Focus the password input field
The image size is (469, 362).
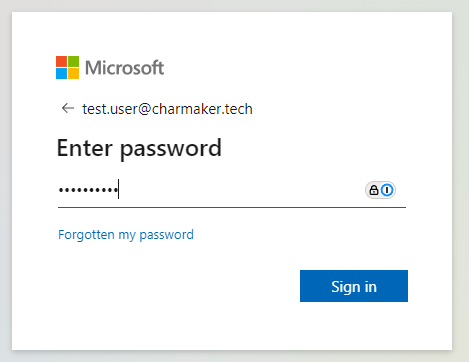(x=232, y=190)
